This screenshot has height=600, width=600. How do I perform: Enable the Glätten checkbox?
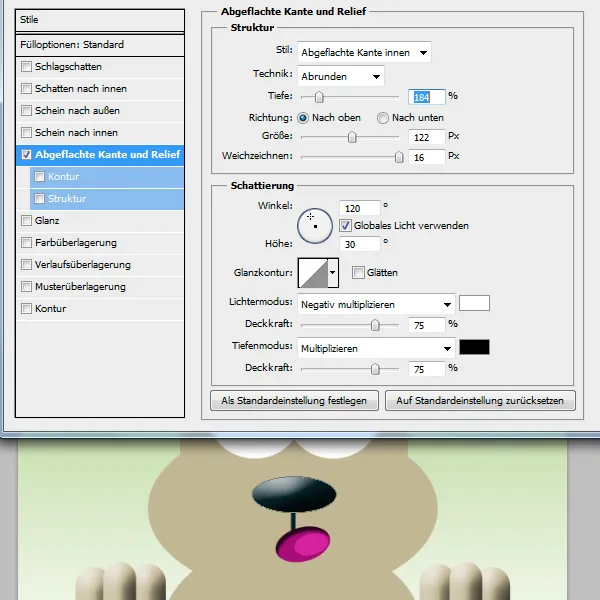358,273
